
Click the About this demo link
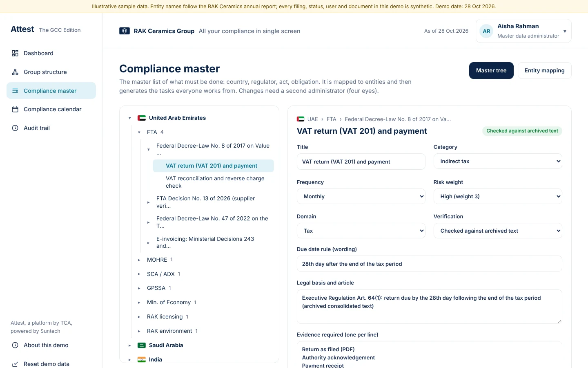[51, 345]
